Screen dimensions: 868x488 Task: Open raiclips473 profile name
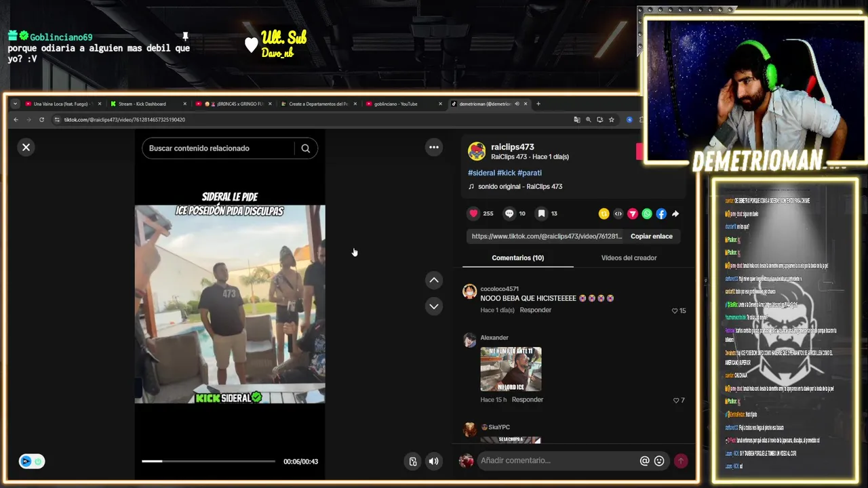pos(513,147)
